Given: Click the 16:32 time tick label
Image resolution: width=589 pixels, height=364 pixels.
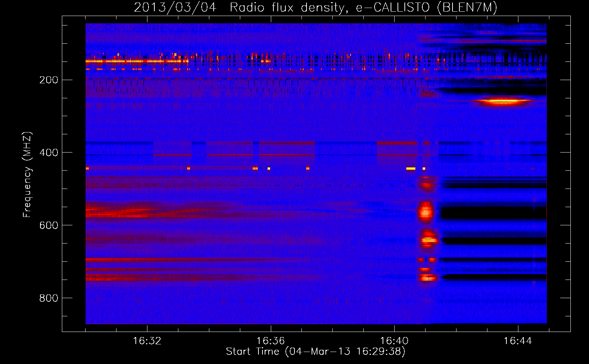Looking at the screenshot, I should pos(147,341).
